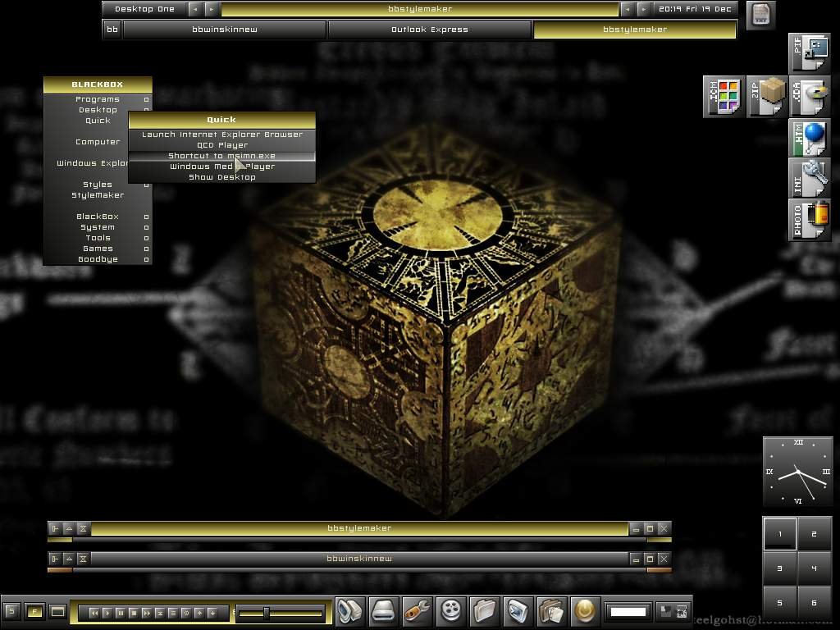The width and height of the screenshot is (840, 630).
Task: Expand the BlackBox submenu
Action: 98,217
